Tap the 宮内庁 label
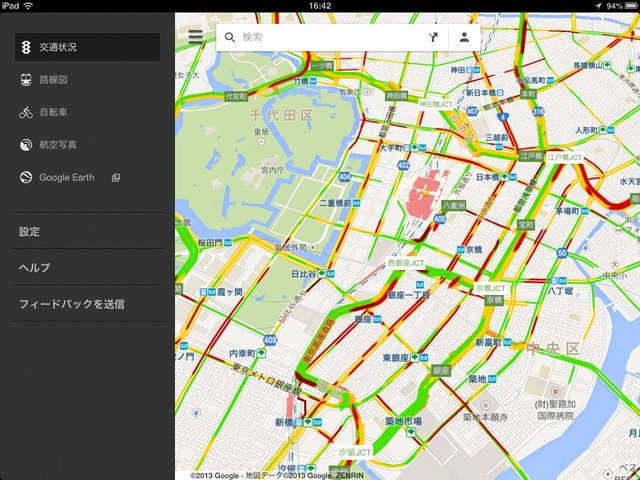 click(272, 170)
